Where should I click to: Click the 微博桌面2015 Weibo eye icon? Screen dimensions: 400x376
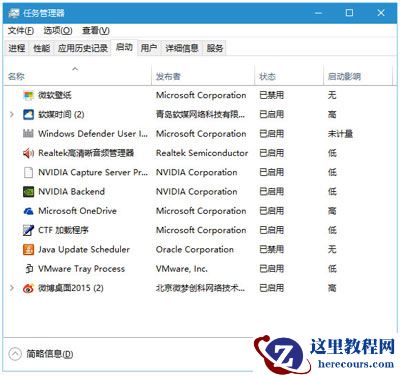tap(28, 288)
